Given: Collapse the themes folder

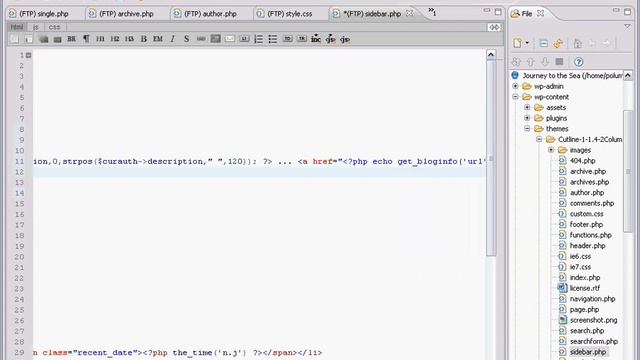Looking at the screenshot, I should (x=527, y=129).
